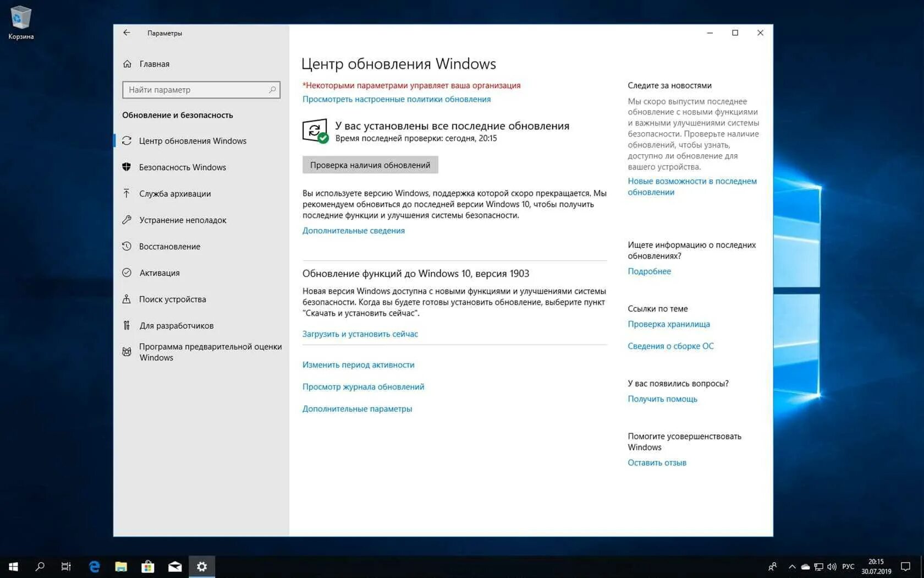Show hidden tray icons chevron
The image size is (924, 578).
tap(792, 566)
